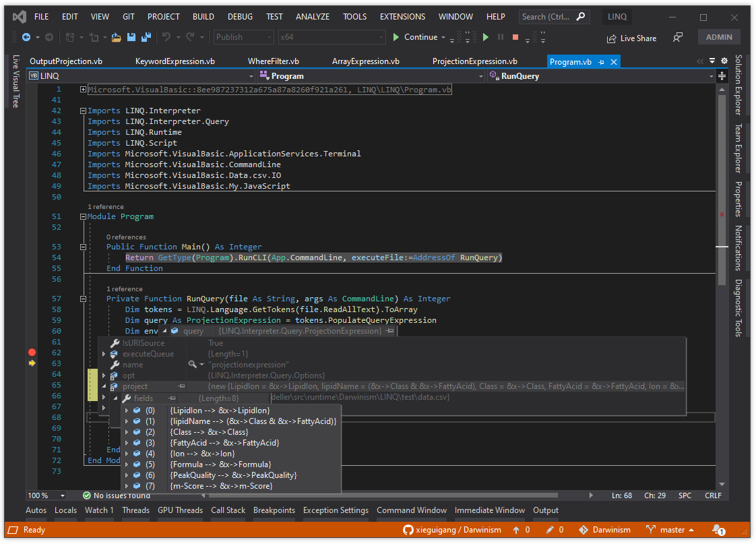Click the Navigate Backward arrow icon
756x544 pixels.
click(26, 38)
